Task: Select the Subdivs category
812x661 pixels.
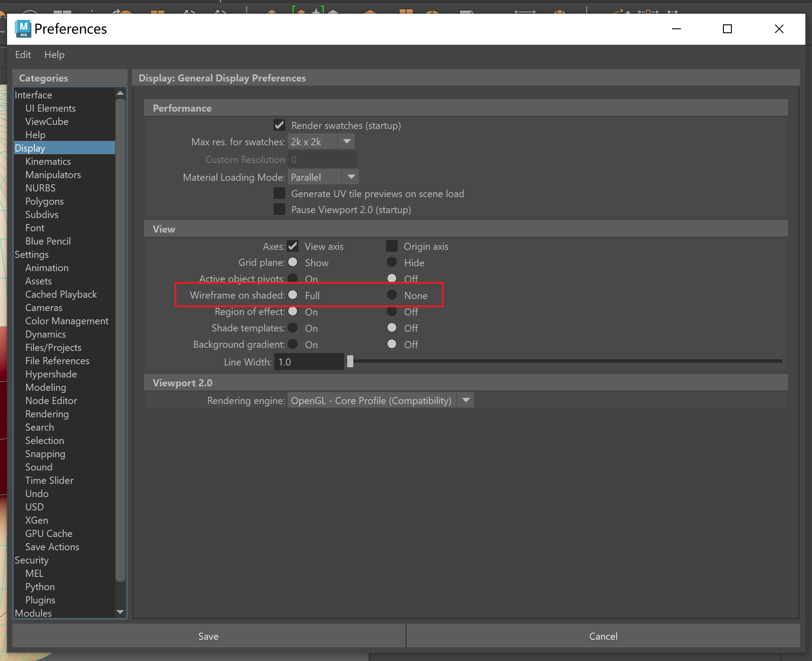Action: point(42,214)
